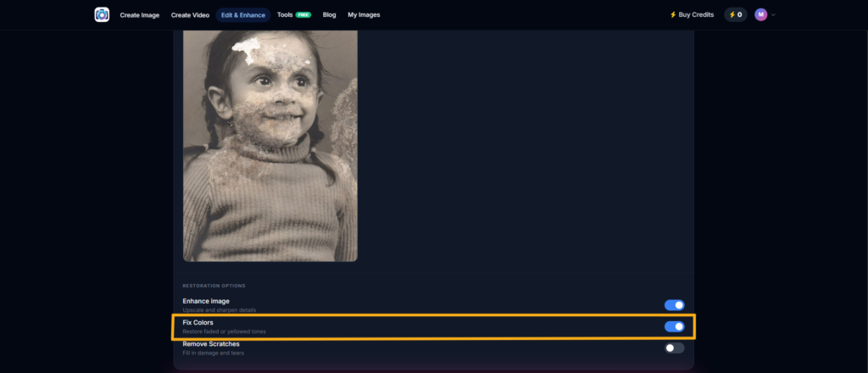The image size is (868, 373).
Task: Click the camera app logo
Action: pos(102,15)
